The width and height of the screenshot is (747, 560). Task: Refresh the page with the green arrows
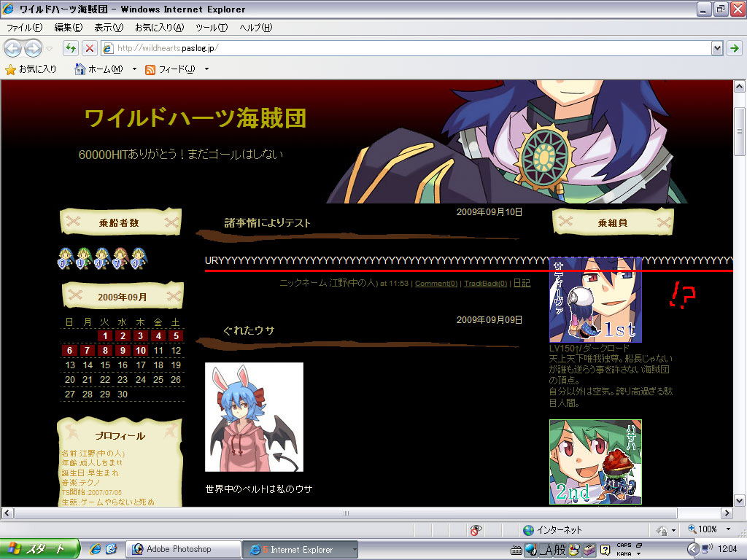point(71,47)
